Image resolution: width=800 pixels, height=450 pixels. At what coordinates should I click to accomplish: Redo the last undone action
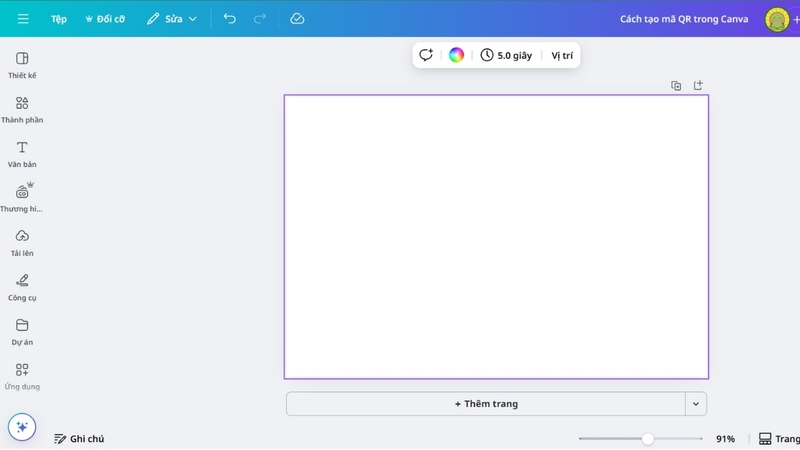point(260,19)
